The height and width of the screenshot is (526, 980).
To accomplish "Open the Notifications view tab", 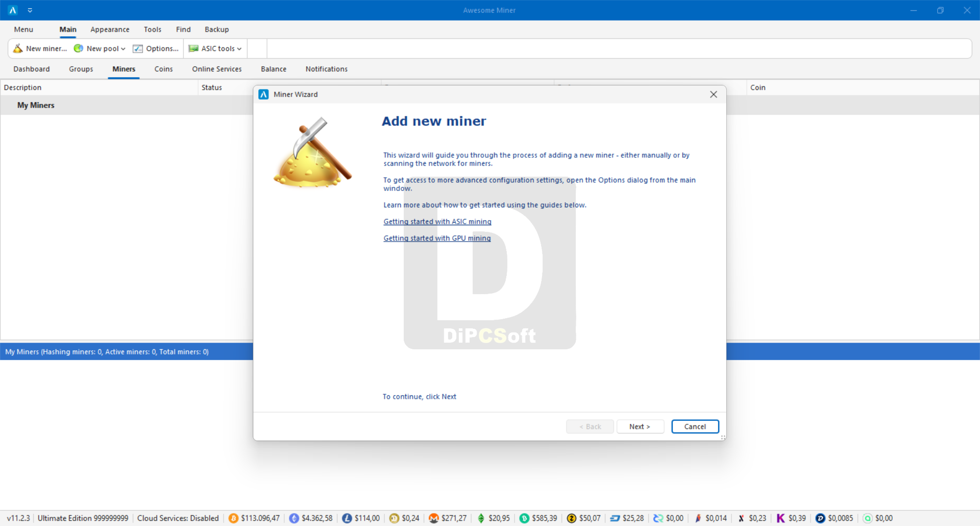I will (327, 69).
